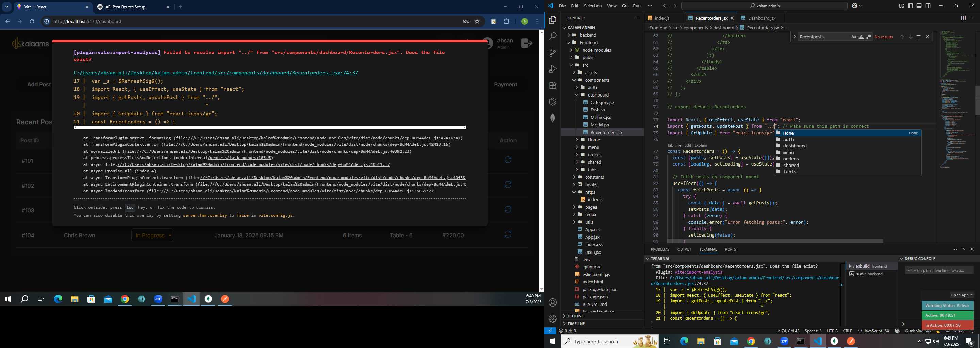
Task: Click the logout icon on dashboard page
Action: tap(526, 43)
